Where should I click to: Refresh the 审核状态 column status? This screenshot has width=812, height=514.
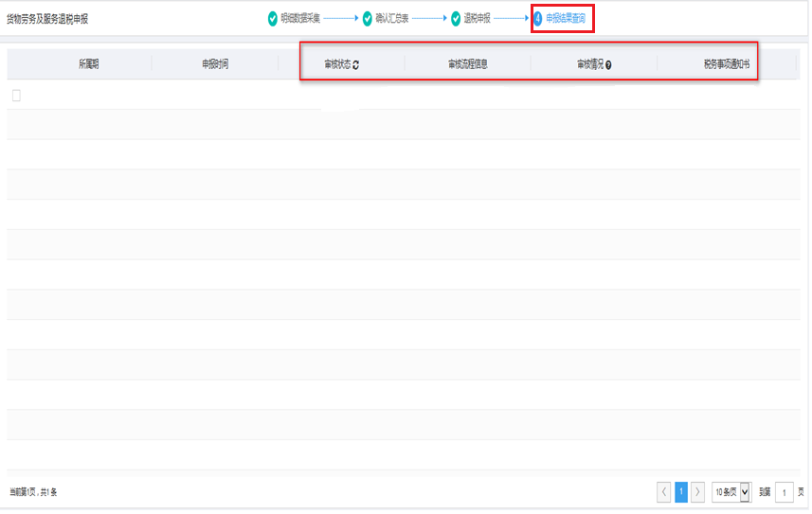point(356,65)
